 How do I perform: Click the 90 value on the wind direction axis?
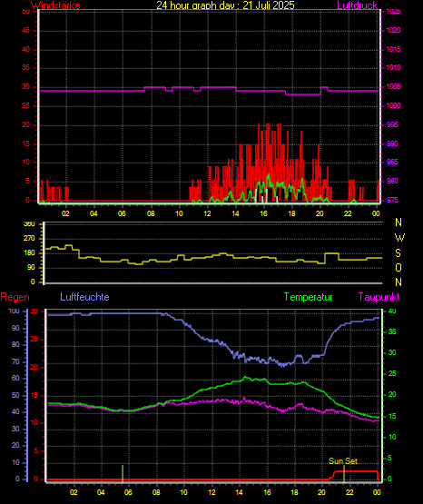31,267
